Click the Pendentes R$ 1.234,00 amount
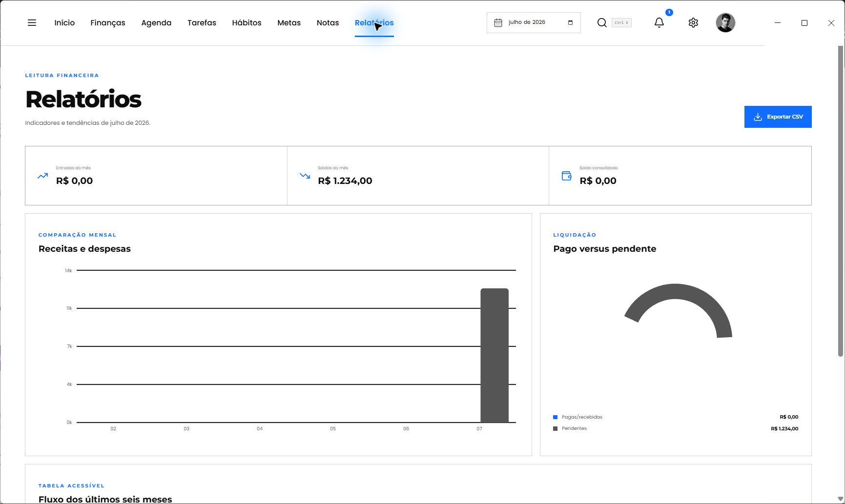 (x=784, y=429)
